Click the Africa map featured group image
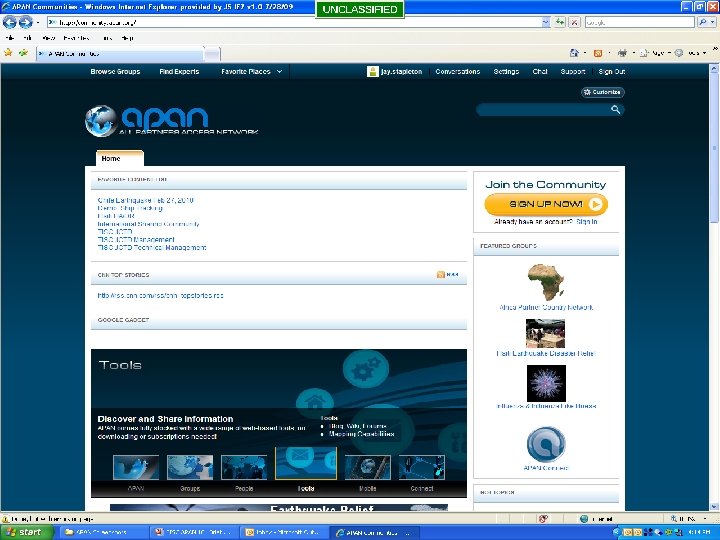The height and width of the screenshot is (540, 720). (x=546, y=282)
